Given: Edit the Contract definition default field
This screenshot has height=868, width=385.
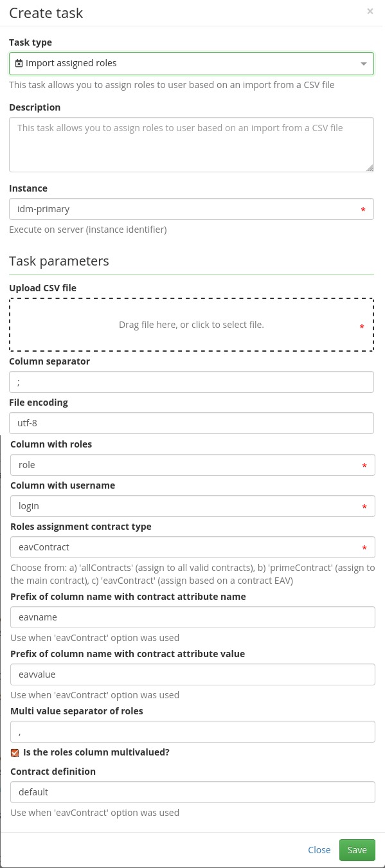Looking at the screenshot, I should pos(193,792).
